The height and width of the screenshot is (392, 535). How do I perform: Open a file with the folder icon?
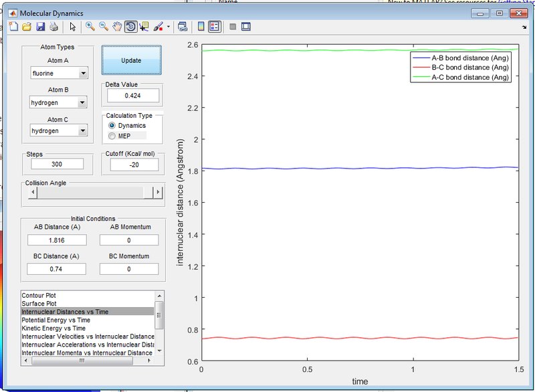point(27,27)
